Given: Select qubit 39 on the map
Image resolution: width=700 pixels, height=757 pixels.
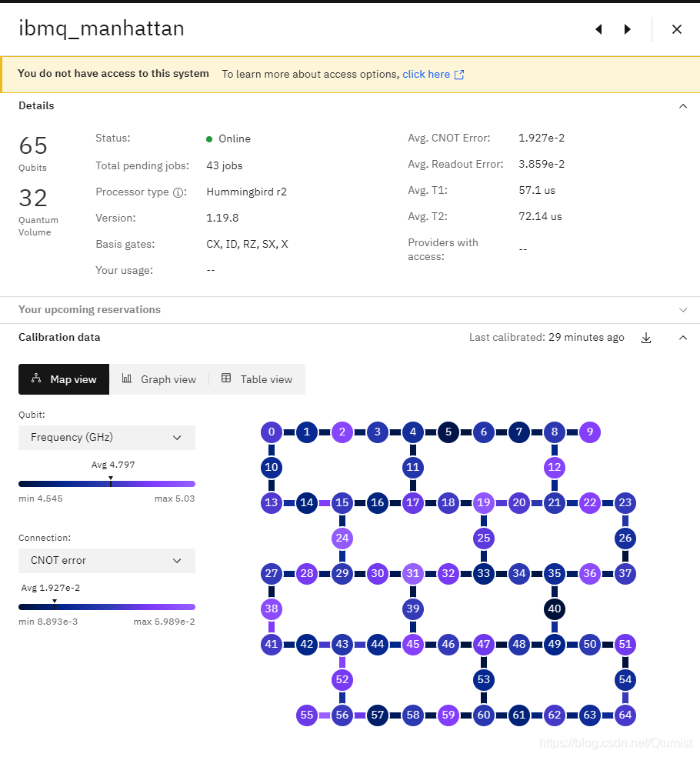Looking at the screenshot, I should (x=413, y=609).
